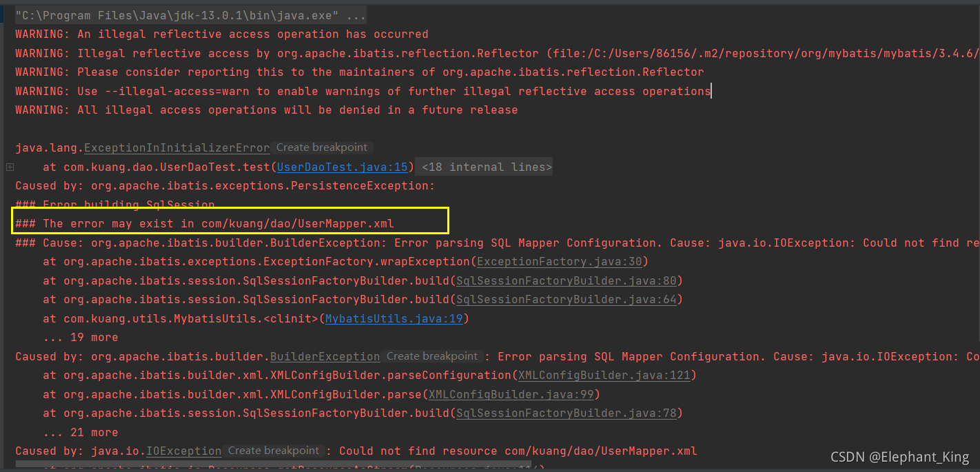Click 'Caused by: ...PersistenceException:' line
980x472 pixels.
[x=225, y=186]
